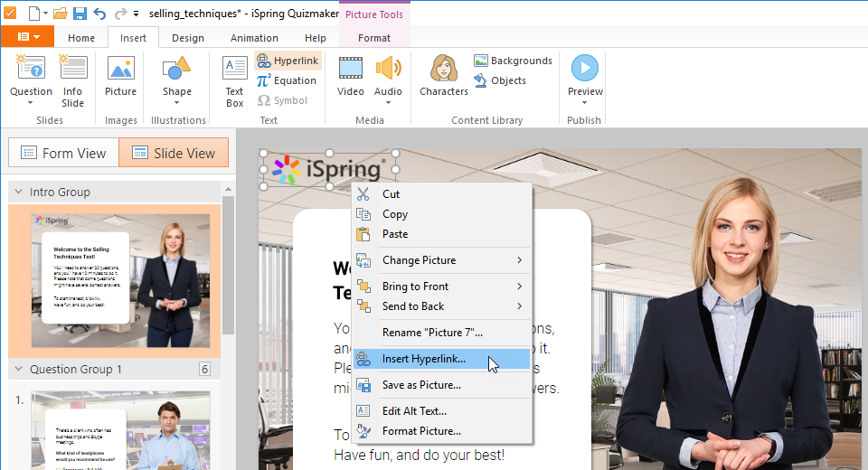
Task: Choose Send to Back in context menu
Action: click(x=442, y=306)
